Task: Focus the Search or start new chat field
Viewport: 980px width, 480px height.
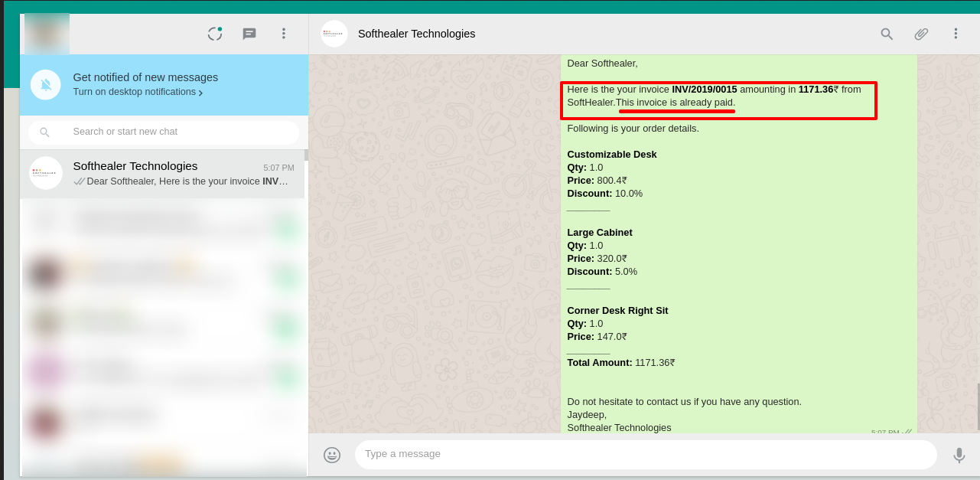Action: pyautogui.click(x=164, y=132)
